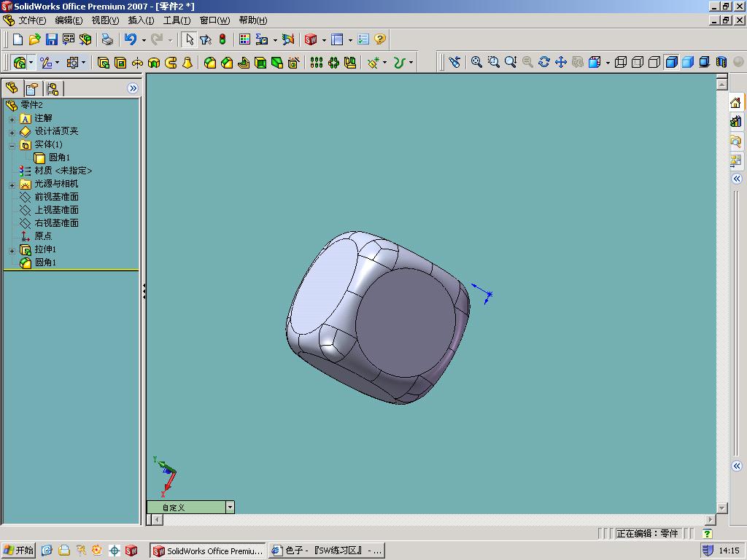Expand the 拉伸1 feature node
This screenshot has height=560, width=747.
click(12, 250)
